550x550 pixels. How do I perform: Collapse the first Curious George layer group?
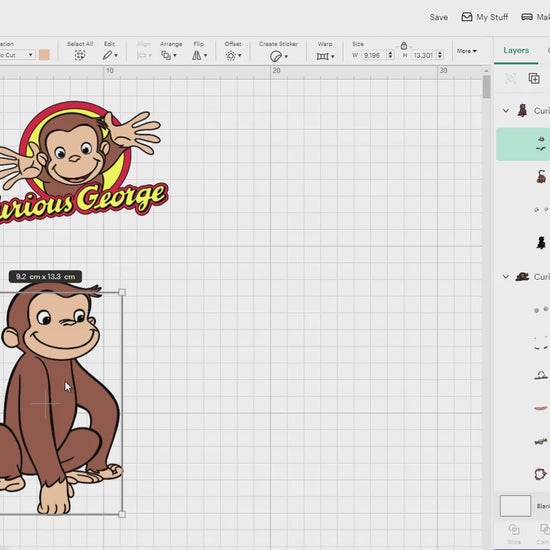click(505, 110)
